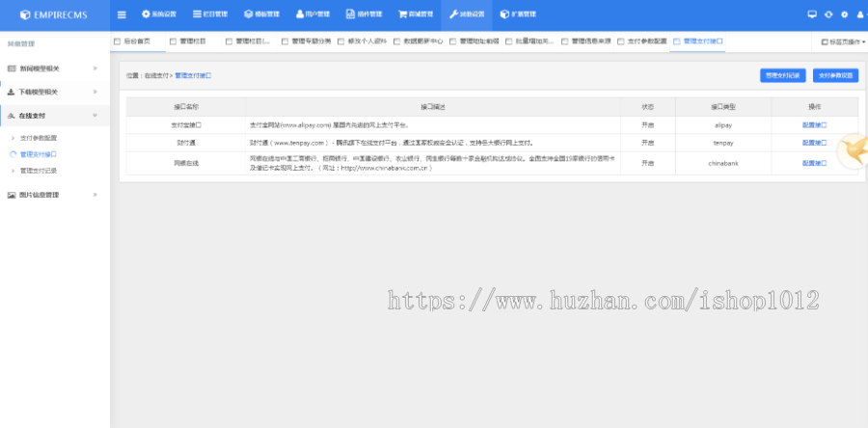Switch to the 支付参数配置 tab

[x=641, y=40]
